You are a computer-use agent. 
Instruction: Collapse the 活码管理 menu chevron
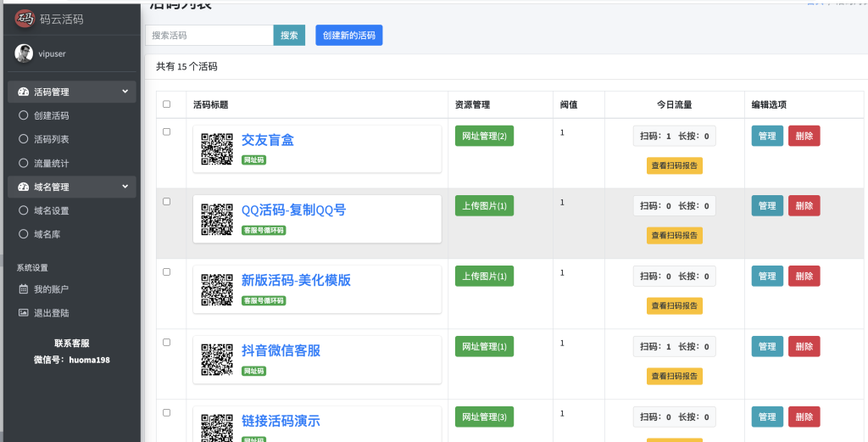(x=125, y=92)
